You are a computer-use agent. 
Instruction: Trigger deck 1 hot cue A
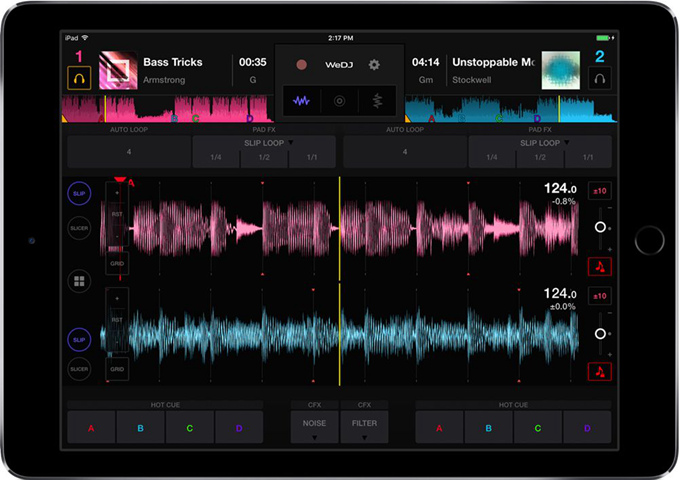[91, 428]
